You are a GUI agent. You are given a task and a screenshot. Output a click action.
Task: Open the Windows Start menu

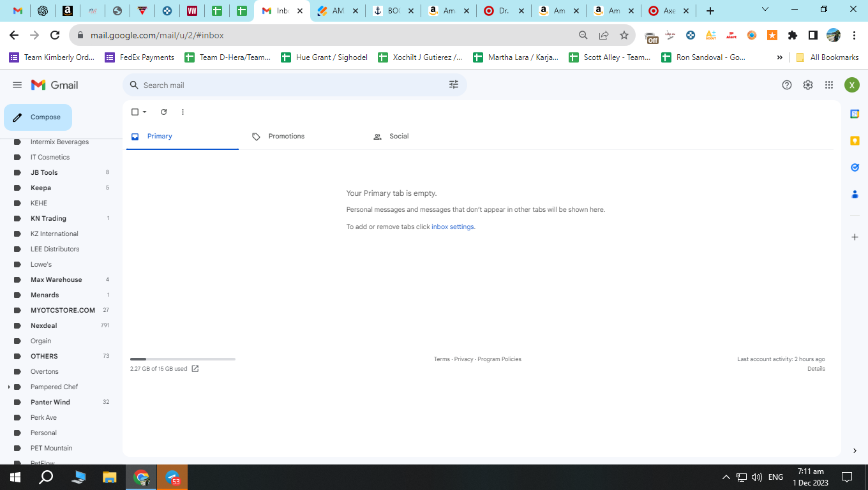click(15, 477)
